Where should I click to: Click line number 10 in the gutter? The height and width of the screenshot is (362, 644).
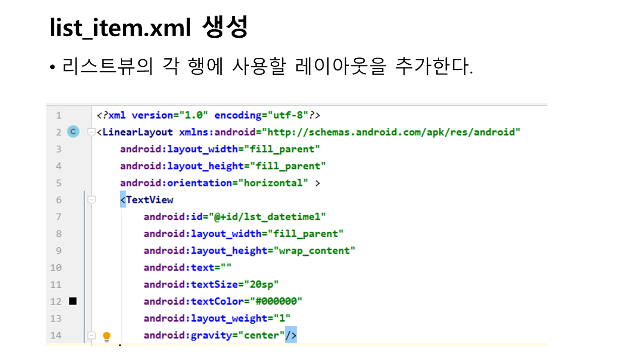[56, 267]
